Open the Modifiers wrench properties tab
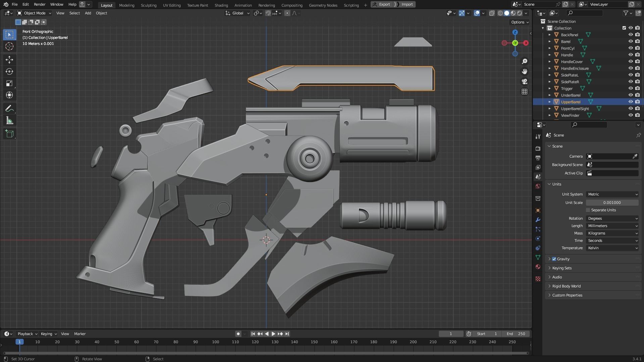Screen dimensions: 644x362 [538, 220]
